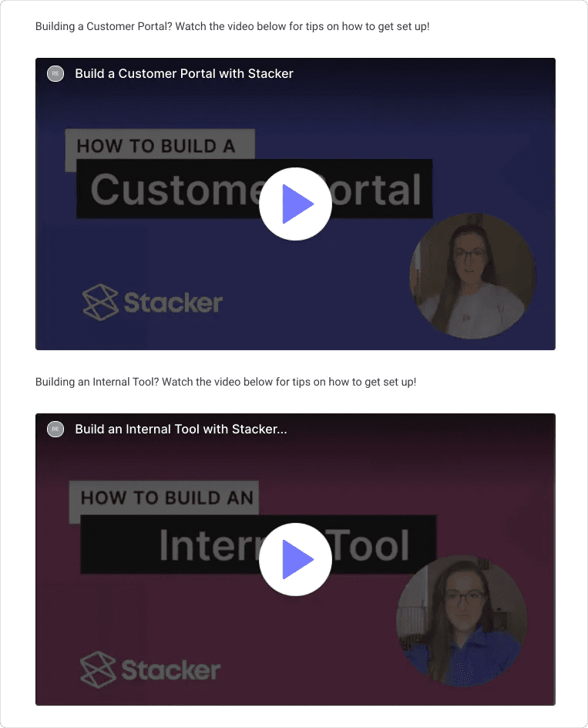Click the 'Internal Tool' black heading box
The height and width of the screenshot is (728, 588).
tap(258, 544)
